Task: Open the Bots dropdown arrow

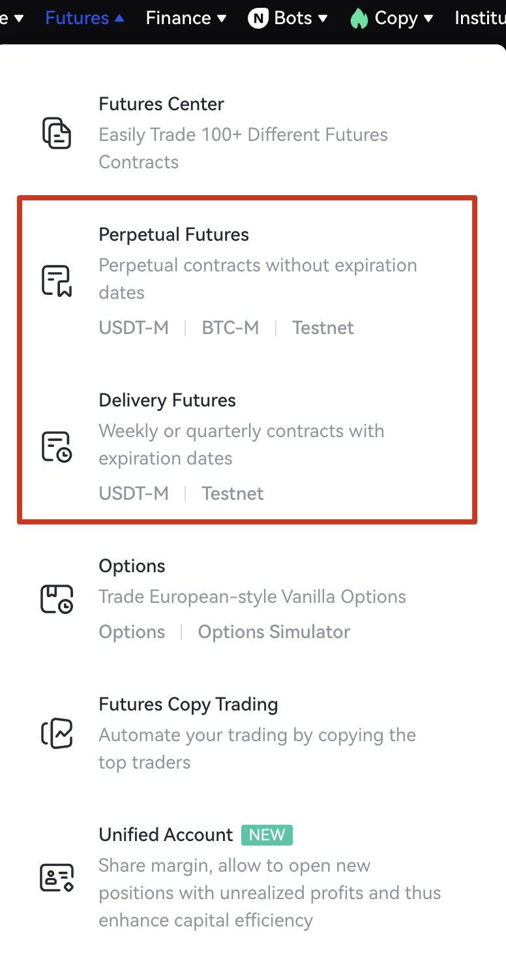Action: 323,18
